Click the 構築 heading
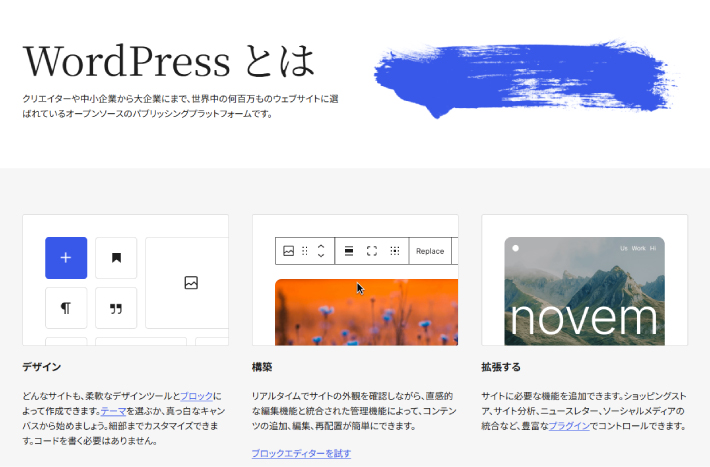Image resolution: width=710 pixels, height=467 pixels. 262,367
